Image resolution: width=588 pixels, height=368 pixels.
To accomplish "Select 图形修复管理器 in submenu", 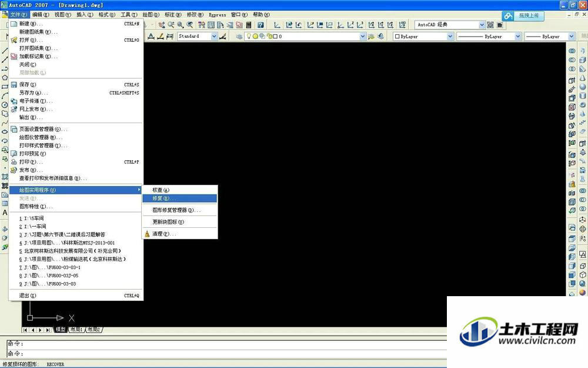I will (x=179, y=210).
